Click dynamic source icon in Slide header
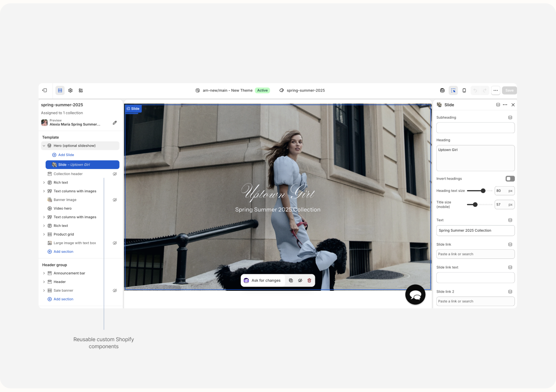This screenshot has width=556, height=392. [498, 105]
